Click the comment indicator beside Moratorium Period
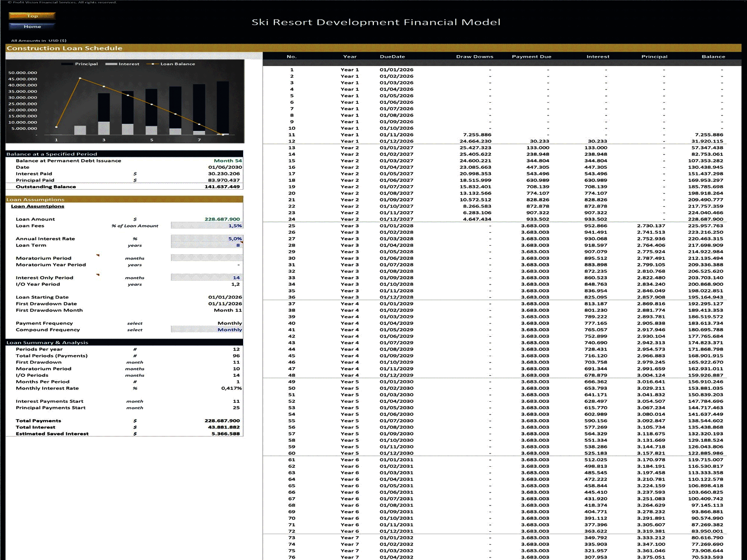This screenshot has height=560, width=747. tap(98, 255)
